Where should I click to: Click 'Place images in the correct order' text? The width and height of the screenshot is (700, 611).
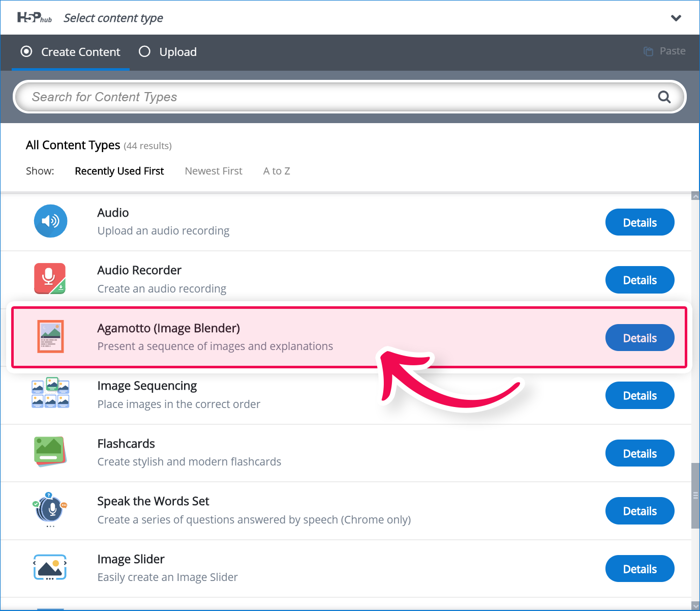[x=178, y=404]
